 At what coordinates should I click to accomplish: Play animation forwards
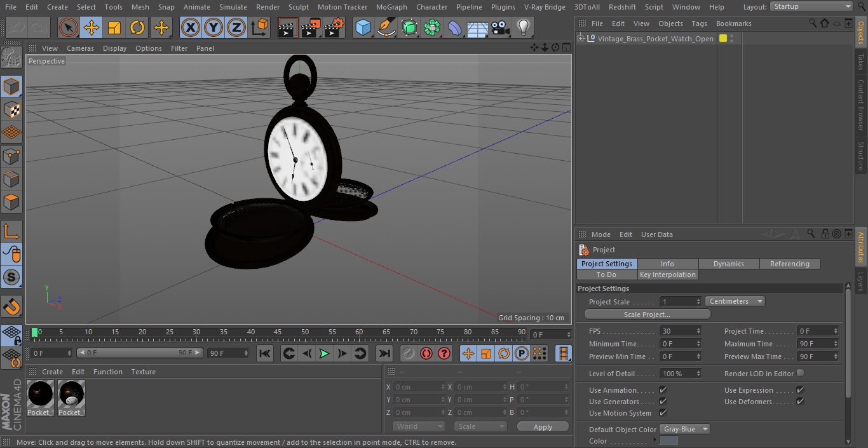tap(324, 353)
